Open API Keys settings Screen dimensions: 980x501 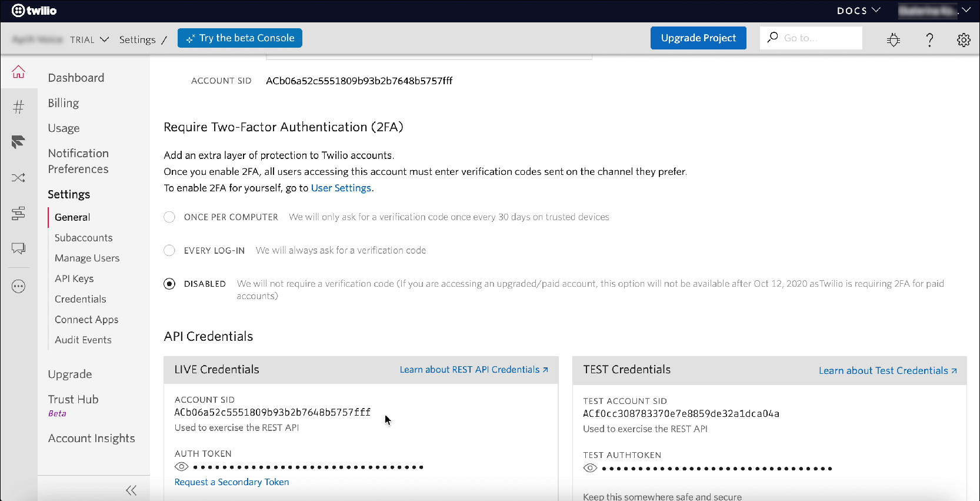point(74,279)
